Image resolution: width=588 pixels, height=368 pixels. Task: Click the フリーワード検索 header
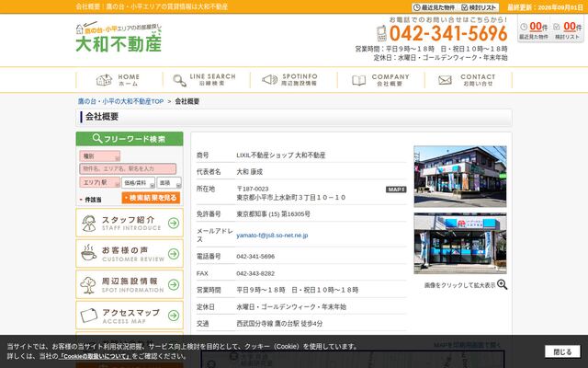pos(130,139)
